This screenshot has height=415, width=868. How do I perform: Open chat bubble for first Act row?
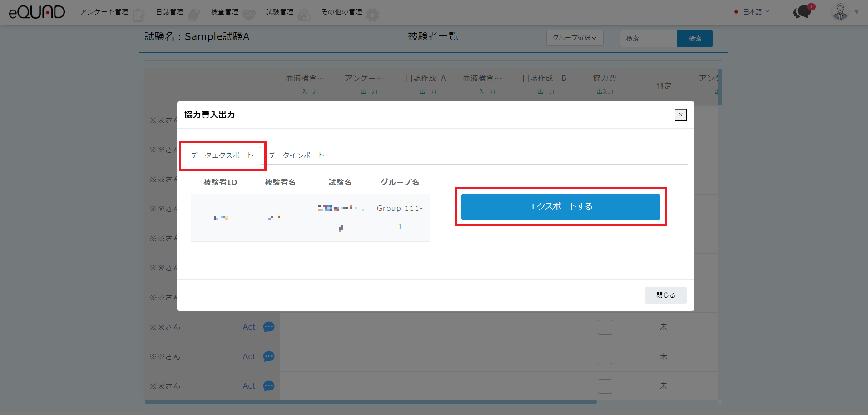point(269,327)
